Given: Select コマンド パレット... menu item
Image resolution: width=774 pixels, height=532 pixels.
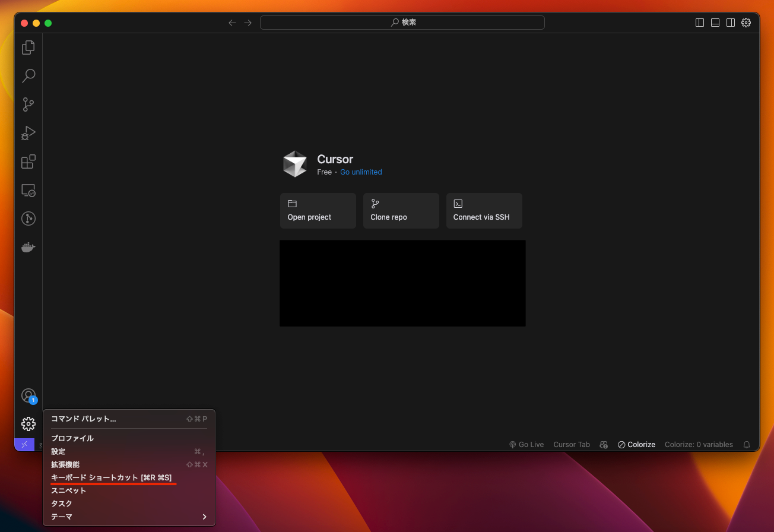Looking at the screenshot, I should point(129,419).
